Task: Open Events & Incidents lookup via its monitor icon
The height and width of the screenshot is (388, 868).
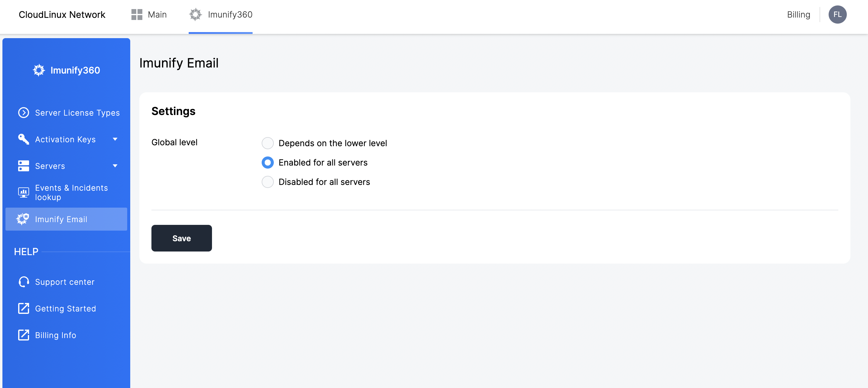Action: click(23, 192)
